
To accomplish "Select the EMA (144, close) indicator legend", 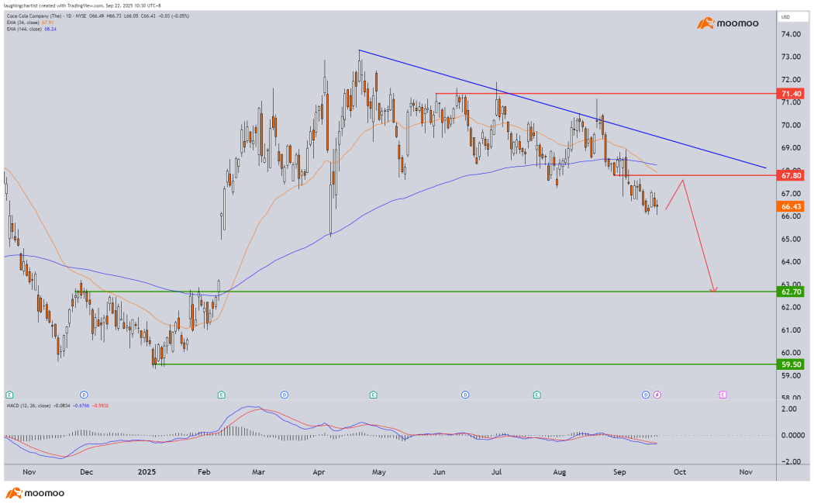I will [x=24, y=29].
